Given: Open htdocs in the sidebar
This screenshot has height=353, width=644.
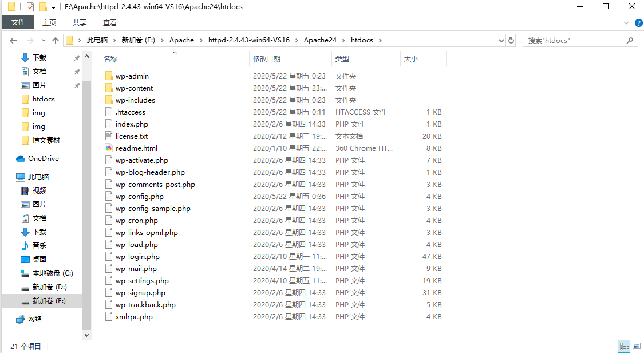Looking at the screenshot, I should point(44,99).
